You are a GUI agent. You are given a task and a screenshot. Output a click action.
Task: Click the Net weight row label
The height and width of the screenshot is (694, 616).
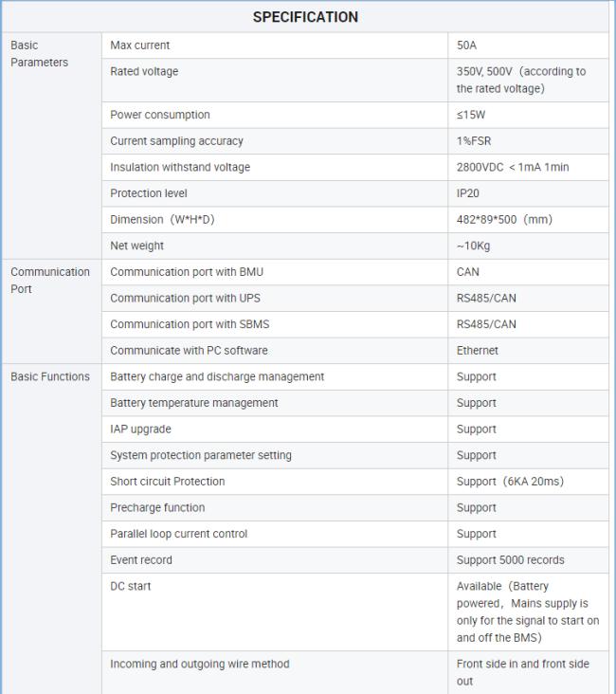coord(137,246)
